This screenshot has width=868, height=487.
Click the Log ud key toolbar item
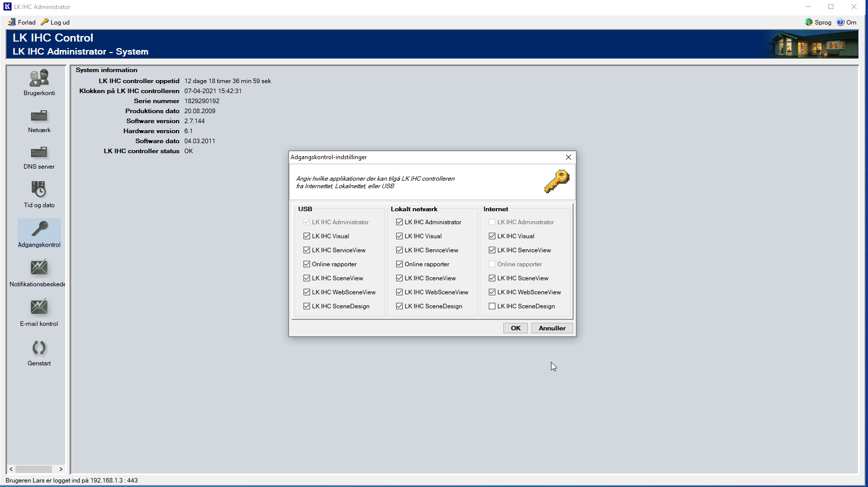click(x=56, y=23)
